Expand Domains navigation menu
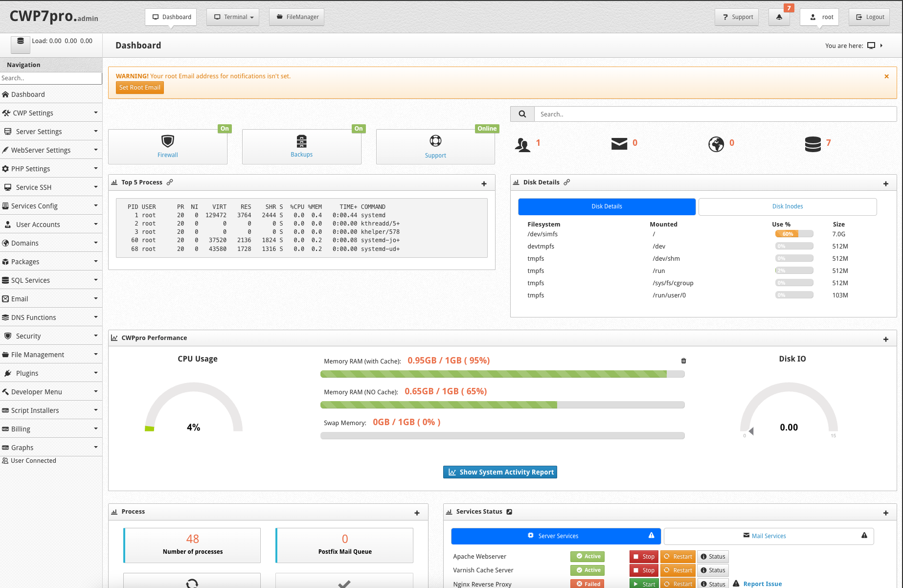 [x=51, y=243]
